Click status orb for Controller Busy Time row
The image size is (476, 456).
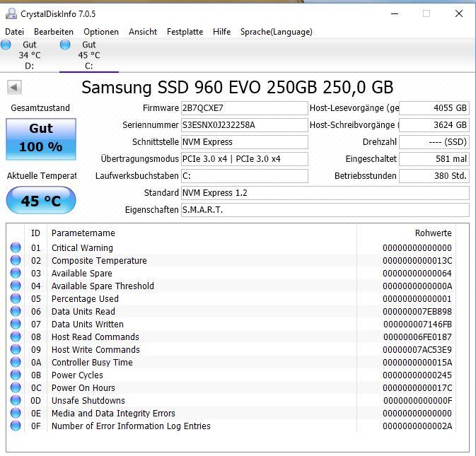(16, 362)
